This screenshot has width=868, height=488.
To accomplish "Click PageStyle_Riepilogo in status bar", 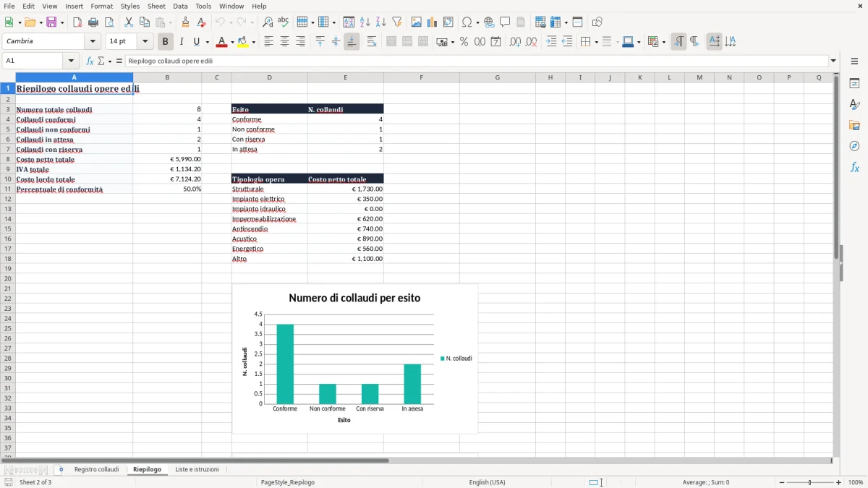I will 288,482.
